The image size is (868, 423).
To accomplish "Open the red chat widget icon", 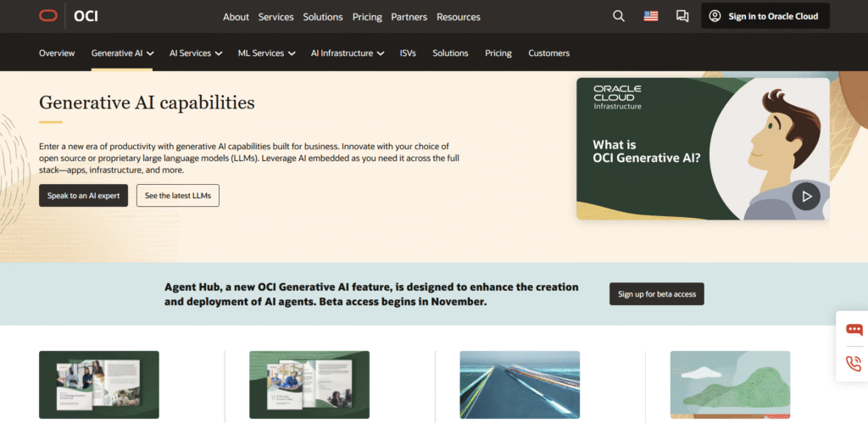I will (x=854, y=330).
